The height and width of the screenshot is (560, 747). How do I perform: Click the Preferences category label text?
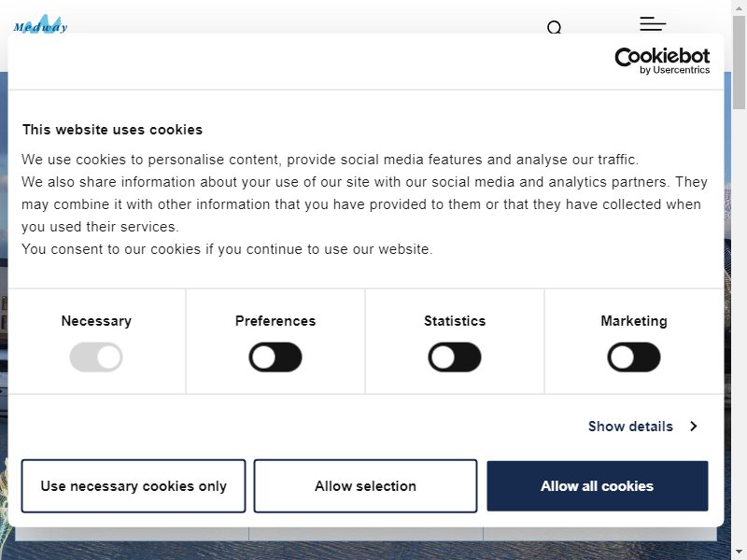[x=275, y=321]
